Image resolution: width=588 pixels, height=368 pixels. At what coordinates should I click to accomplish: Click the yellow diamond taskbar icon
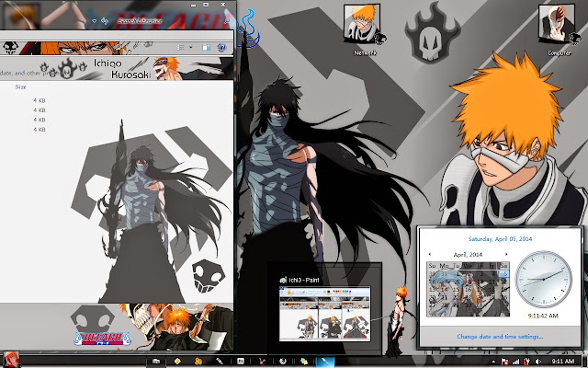coord(177,362)
